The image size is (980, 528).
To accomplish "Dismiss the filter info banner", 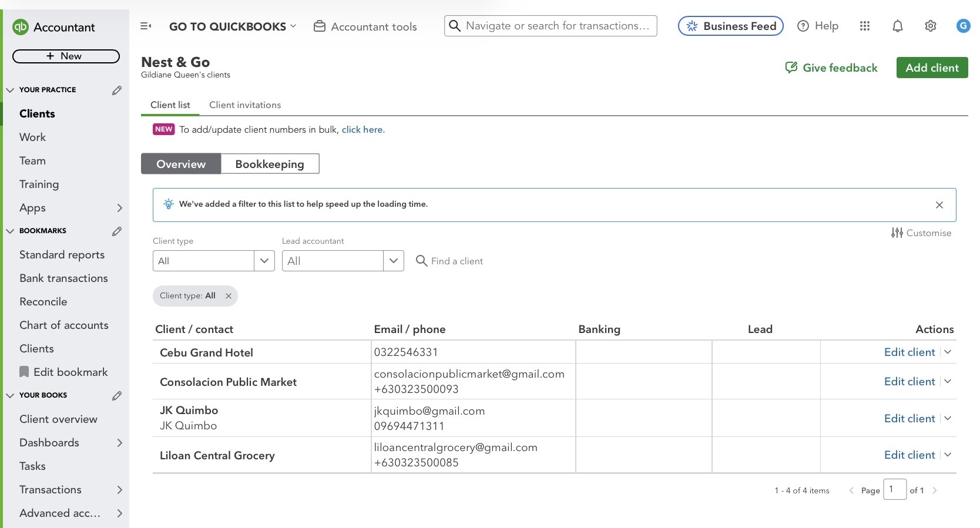I will click(x=939, y=205).
